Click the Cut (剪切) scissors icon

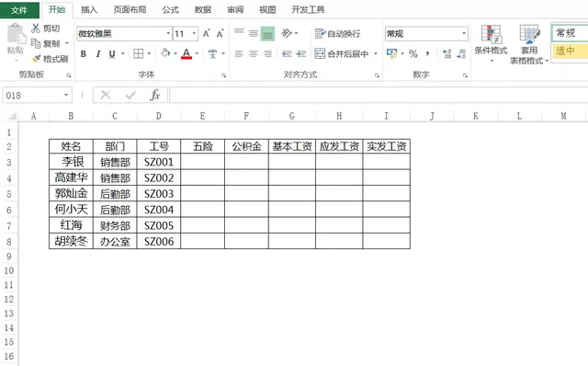coord(36,29)
